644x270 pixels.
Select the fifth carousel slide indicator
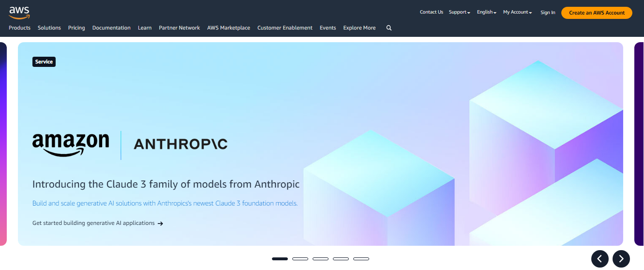[x=361, y=259]
